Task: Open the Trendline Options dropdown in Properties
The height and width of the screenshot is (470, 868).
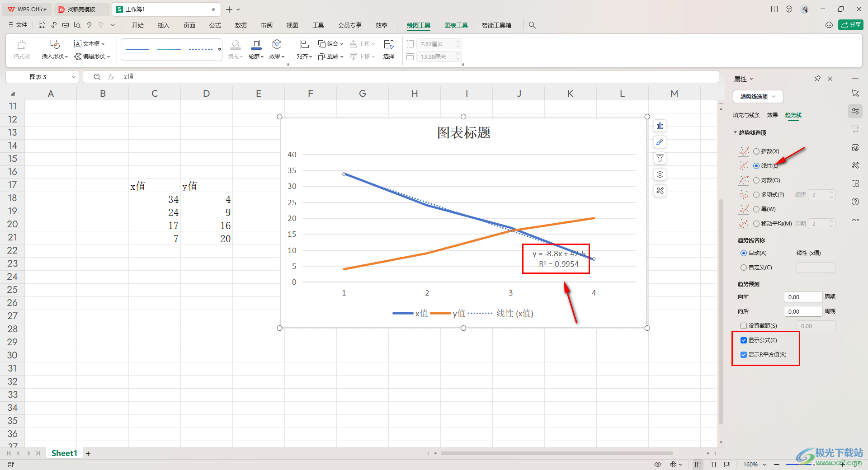Action: tap(758, 97)
